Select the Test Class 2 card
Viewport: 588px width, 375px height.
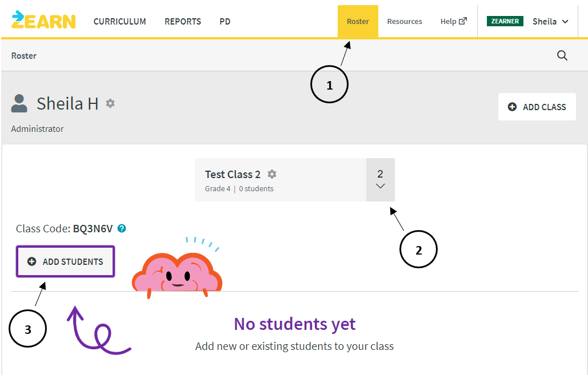click(x=281, y=180)
